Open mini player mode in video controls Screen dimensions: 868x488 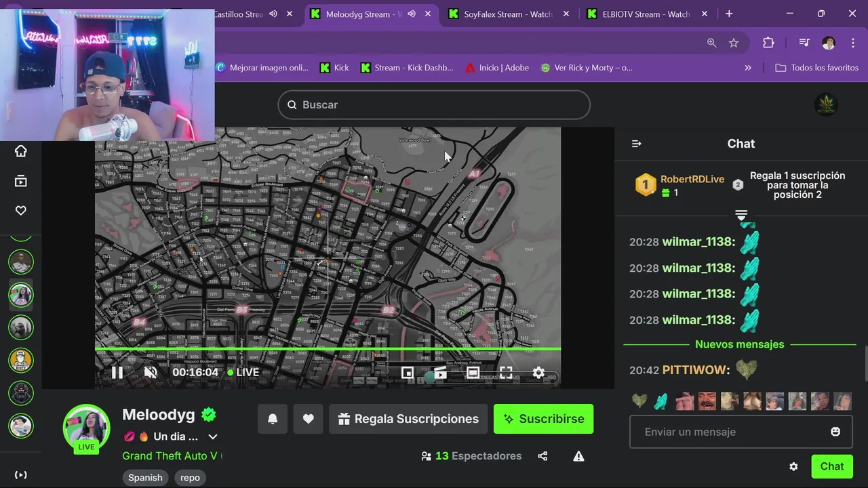pyautogui.click(x=407, y=372)
